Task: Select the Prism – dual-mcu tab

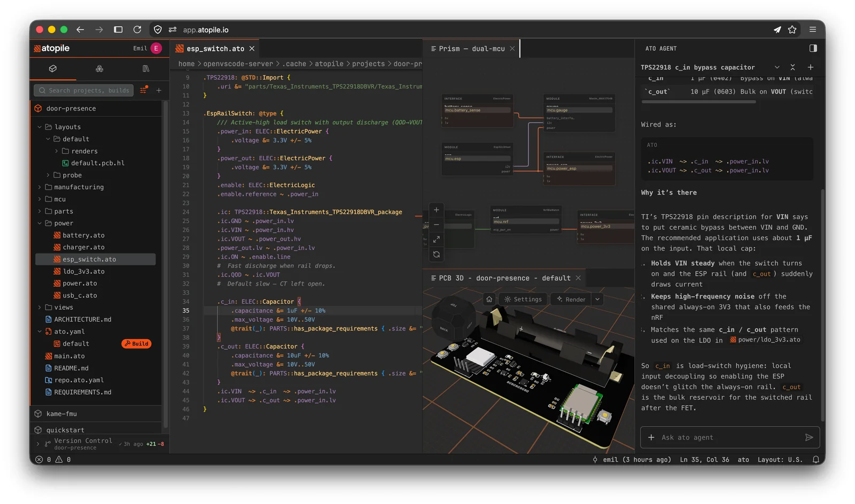Action: coord(471,49)
